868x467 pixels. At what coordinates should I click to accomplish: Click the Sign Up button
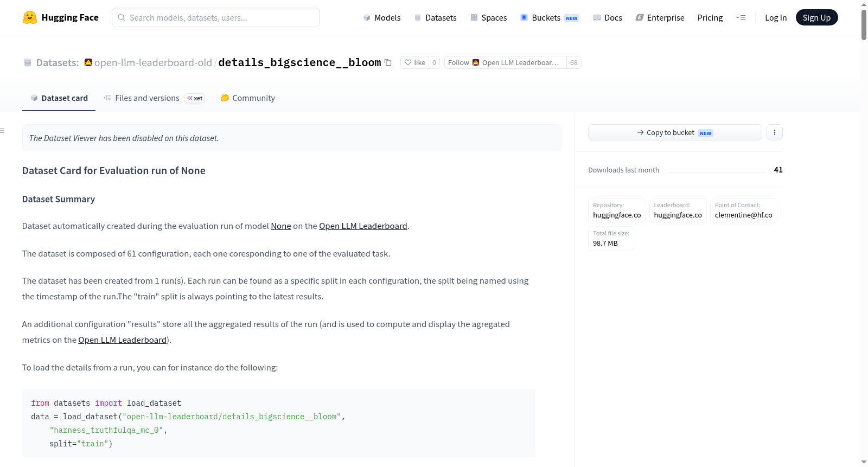(816, 17)
